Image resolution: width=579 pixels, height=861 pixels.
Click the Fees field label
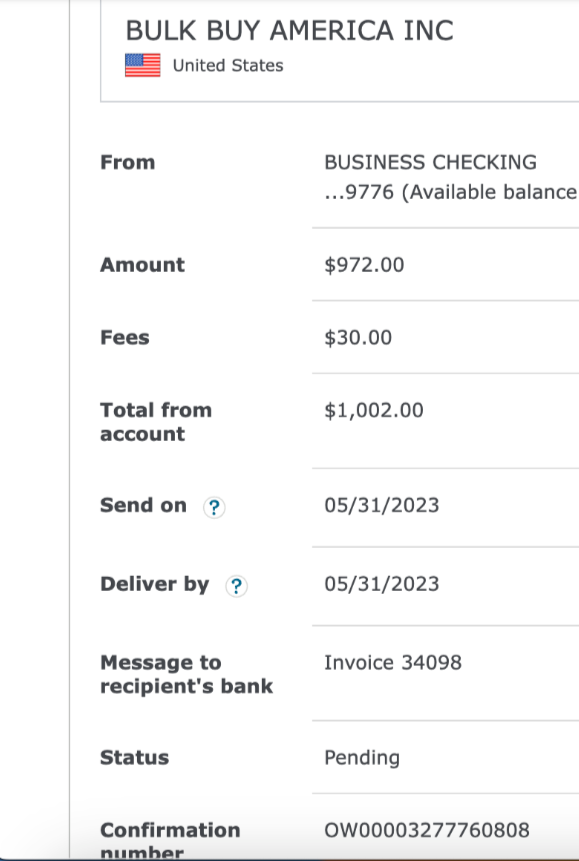tap(125, 337)
